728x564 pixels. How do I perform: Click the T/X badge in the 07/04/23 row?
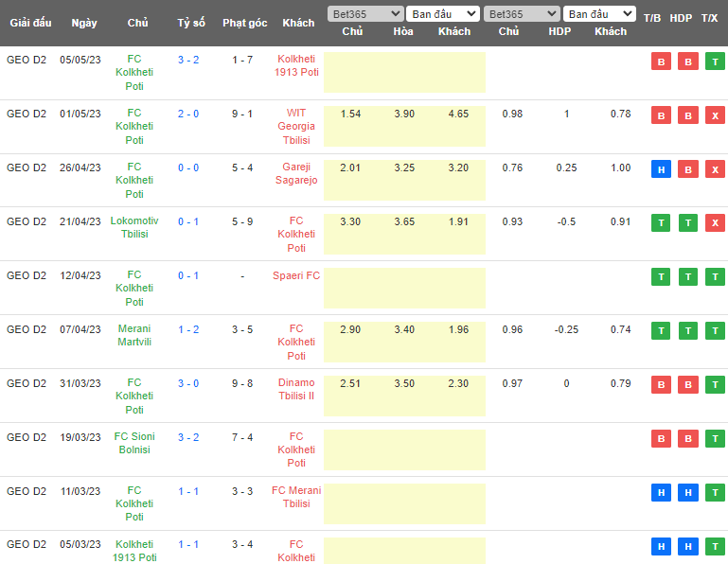click(714, 331)
